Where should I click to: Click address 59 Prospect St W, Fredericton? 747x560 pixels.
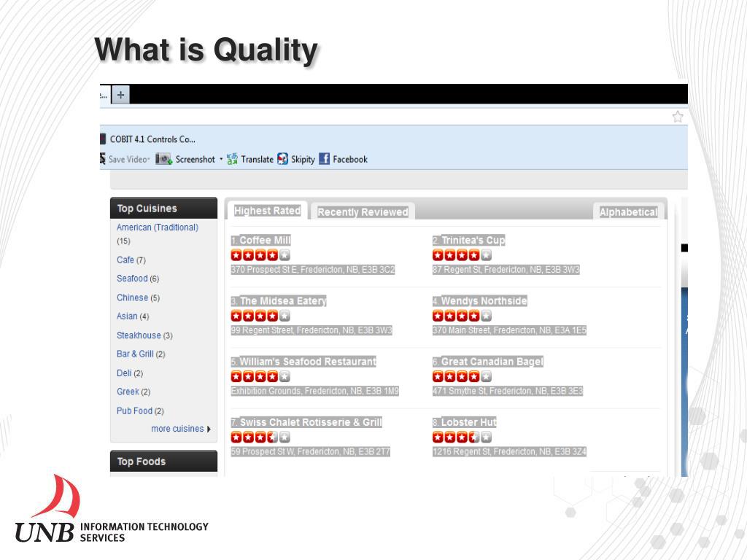point(311,451)
